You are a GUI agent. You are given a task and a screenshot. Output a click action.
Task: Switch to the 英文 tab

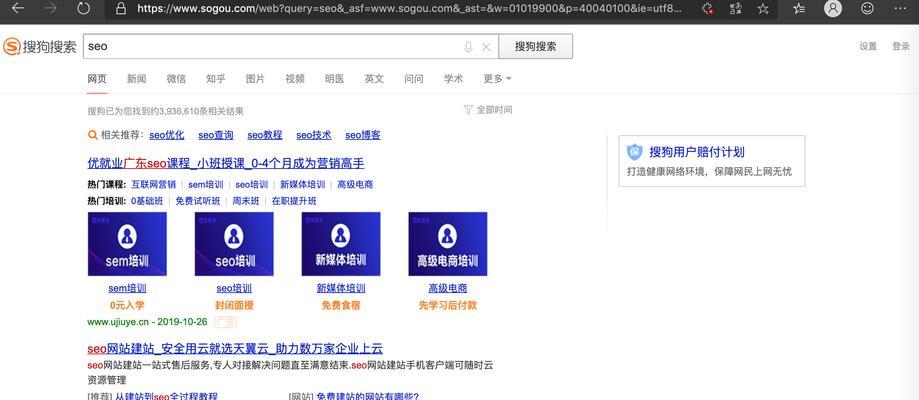374,79
